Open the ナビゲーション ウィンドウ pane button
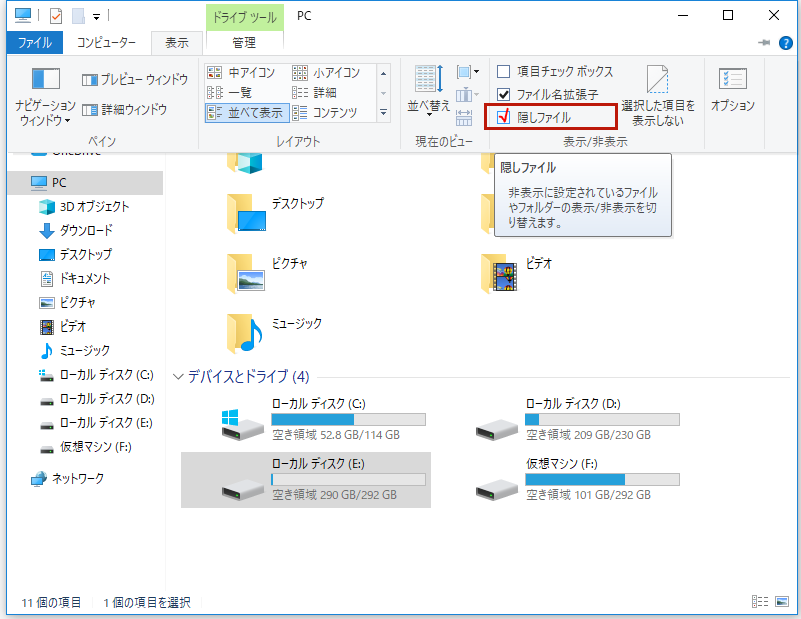801x619 pixels. (45, 96)
